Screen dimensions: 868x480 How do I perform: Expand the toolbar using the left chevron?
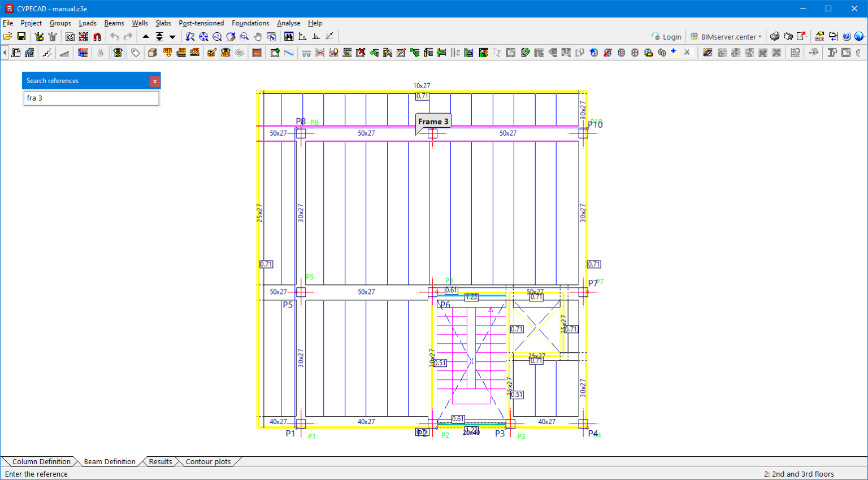click(5, 53)
